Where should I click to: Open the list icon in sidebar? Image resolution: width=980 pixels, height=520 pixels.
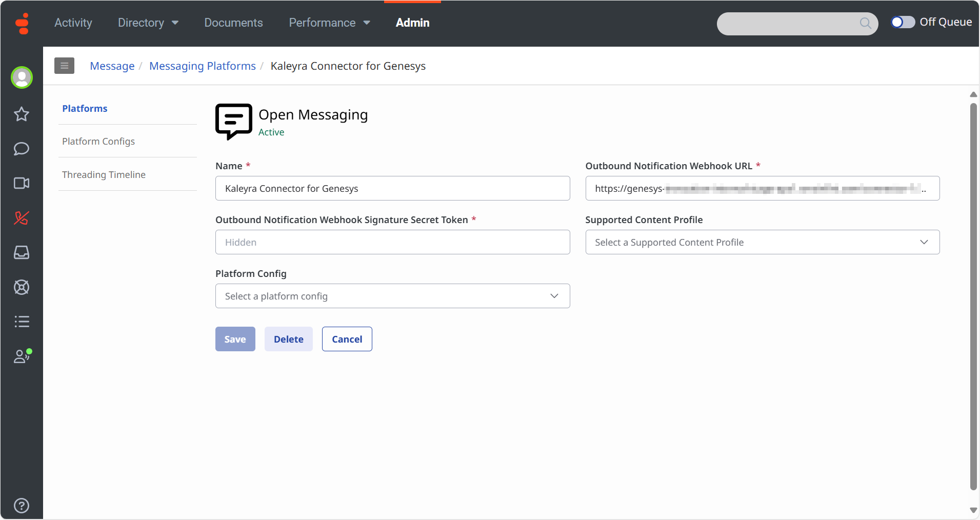(22, 322)
